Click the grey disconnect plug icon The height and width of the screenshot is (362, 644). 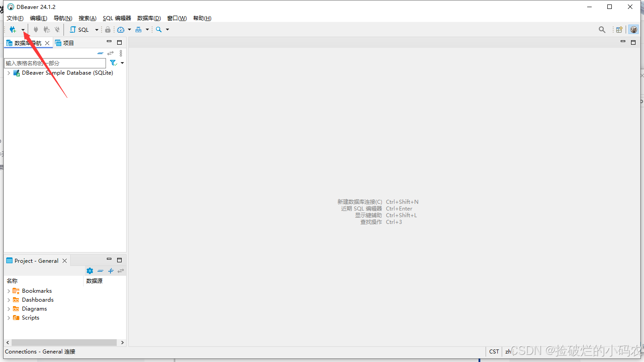tap(57, 29)
